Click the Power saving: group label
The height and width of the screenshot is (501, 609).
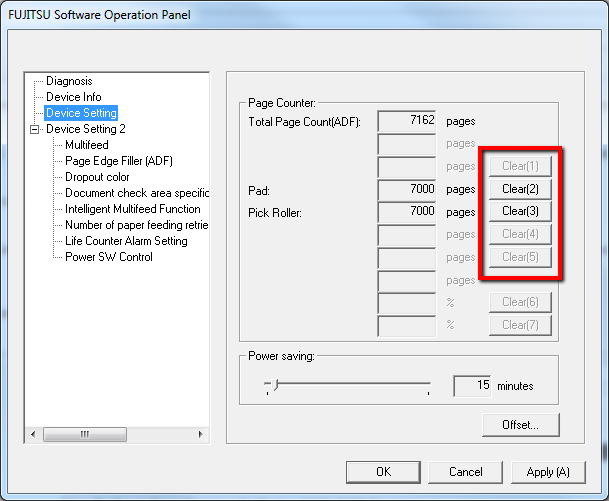(x=281, y=356)
